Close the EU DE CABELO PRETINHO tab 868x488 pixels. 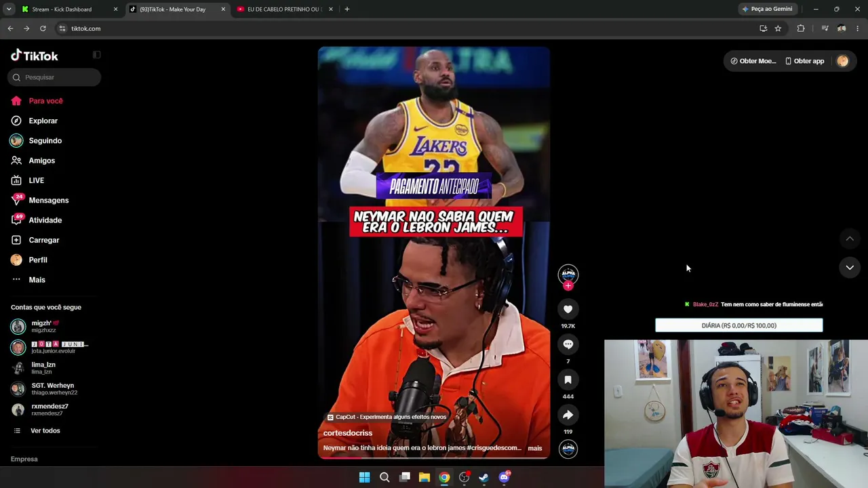pos(331,9)
